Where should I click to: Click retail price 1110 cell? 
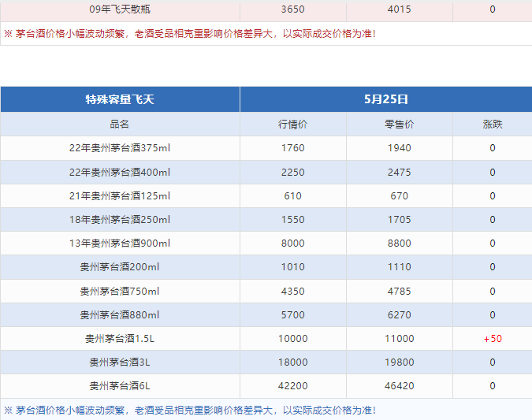[400, 267]
